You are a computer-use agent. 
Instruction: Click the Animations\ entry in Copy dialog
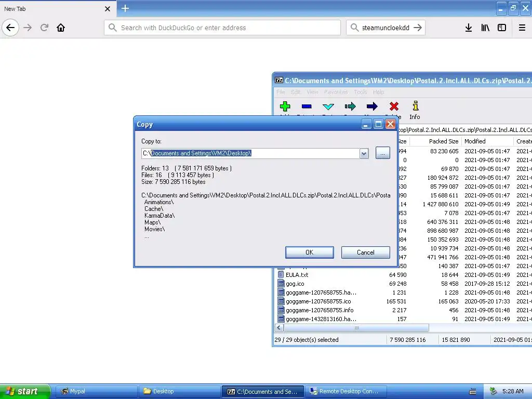(x=159, y=202)
